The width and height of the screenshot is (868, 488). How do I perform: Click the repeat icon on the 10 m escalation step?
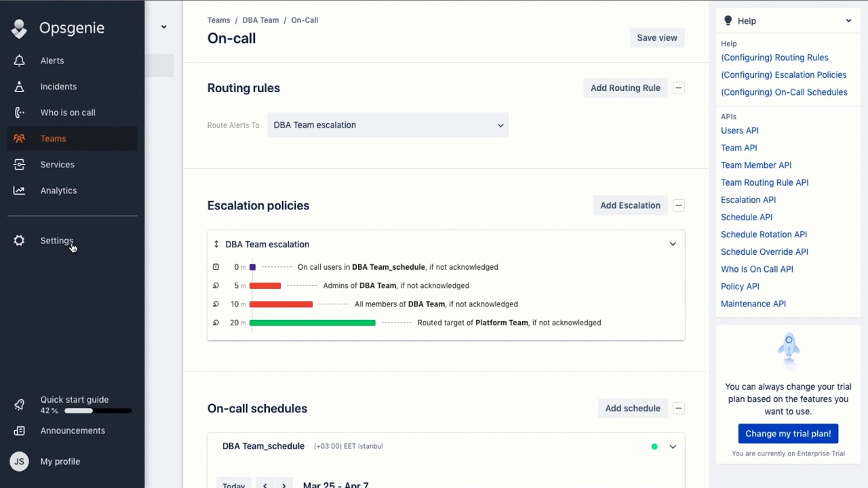pyautogui.click(x=216, y=304)
